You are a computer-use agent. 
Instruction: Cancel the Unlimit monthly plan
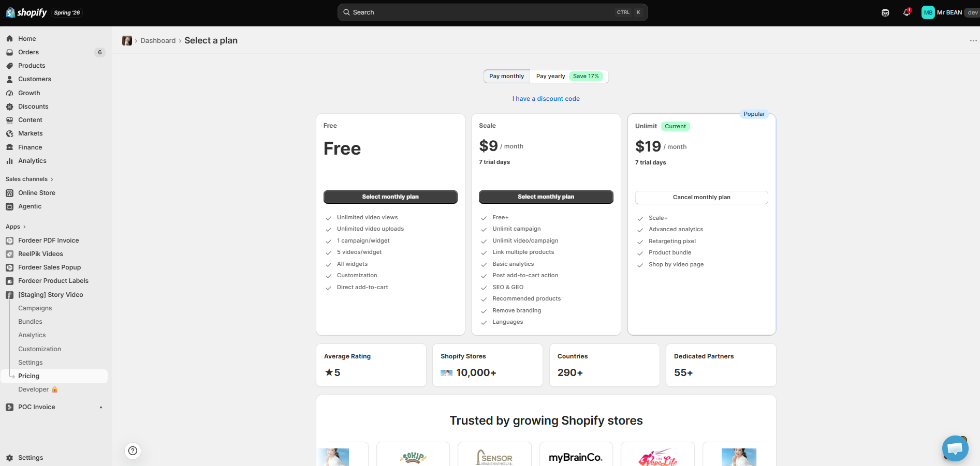[x=701, y=198]
